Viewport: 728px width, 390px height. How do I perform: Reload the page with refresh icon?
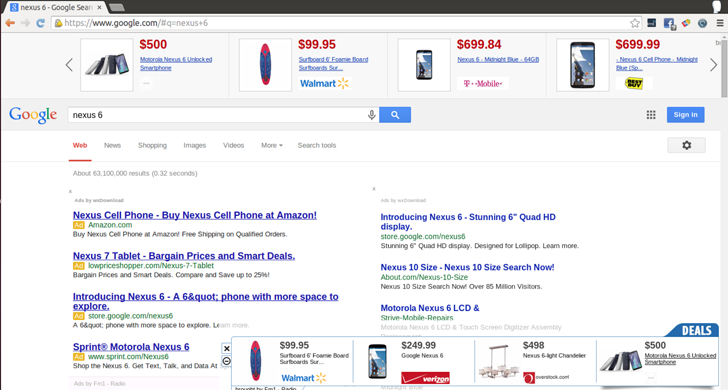coord(40,23)
